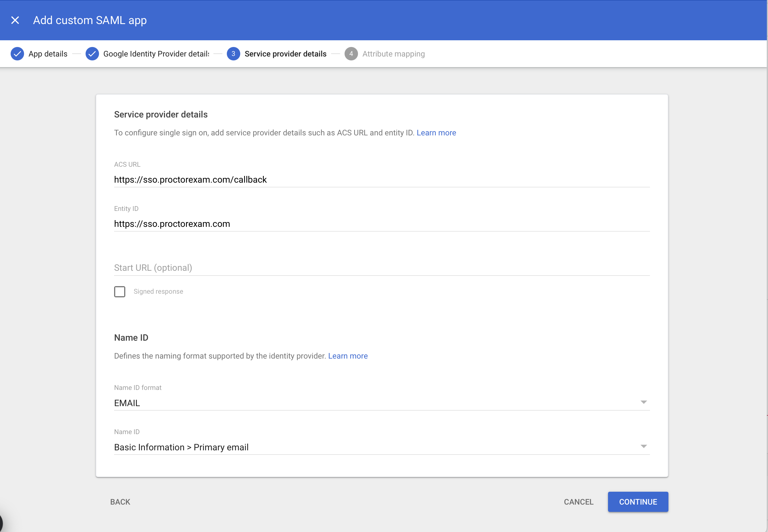Click the Name ID format label
Viewport: 768px width, 532px height.
click(138, 388)
